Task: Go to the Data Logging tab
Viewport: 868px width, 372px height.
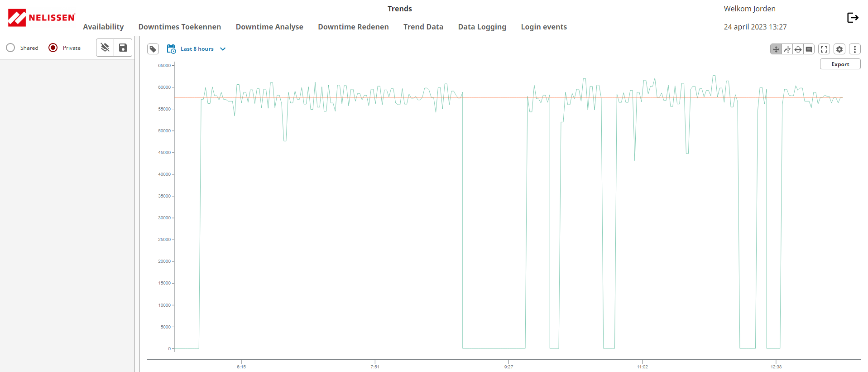Action: tap(482, 27)
